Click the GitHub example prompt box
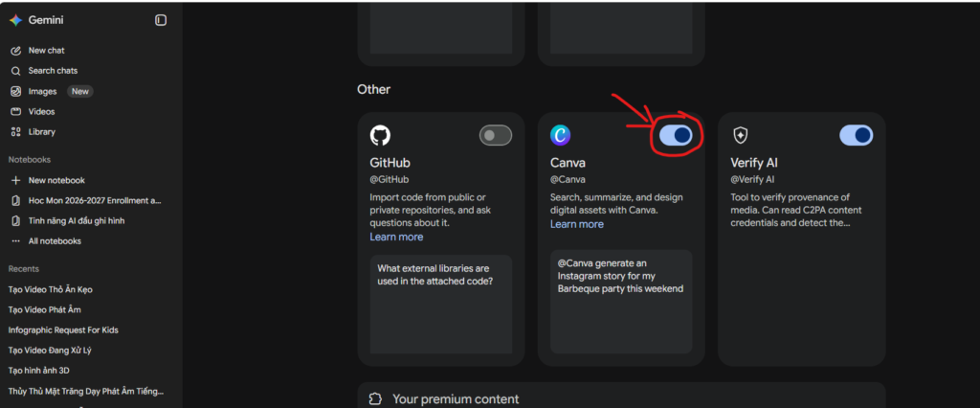Screen dimensions: 980x408 coord(440,305)
